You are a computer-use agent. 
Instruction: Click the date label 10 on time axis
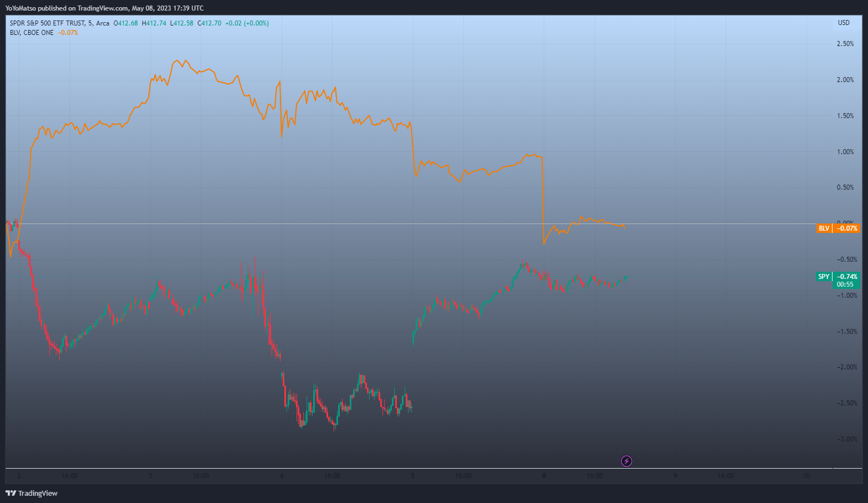point(806,476)
